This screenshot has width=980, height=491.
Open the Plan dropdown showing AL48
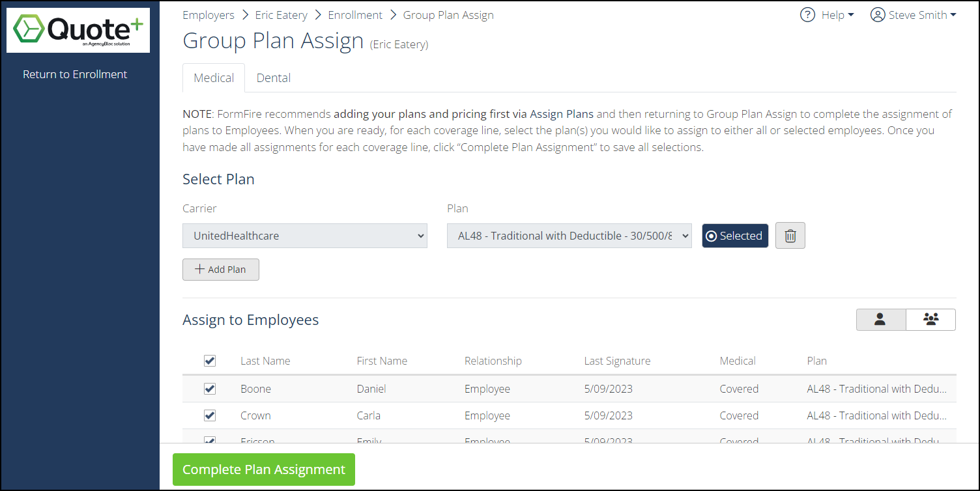point(569,236)
